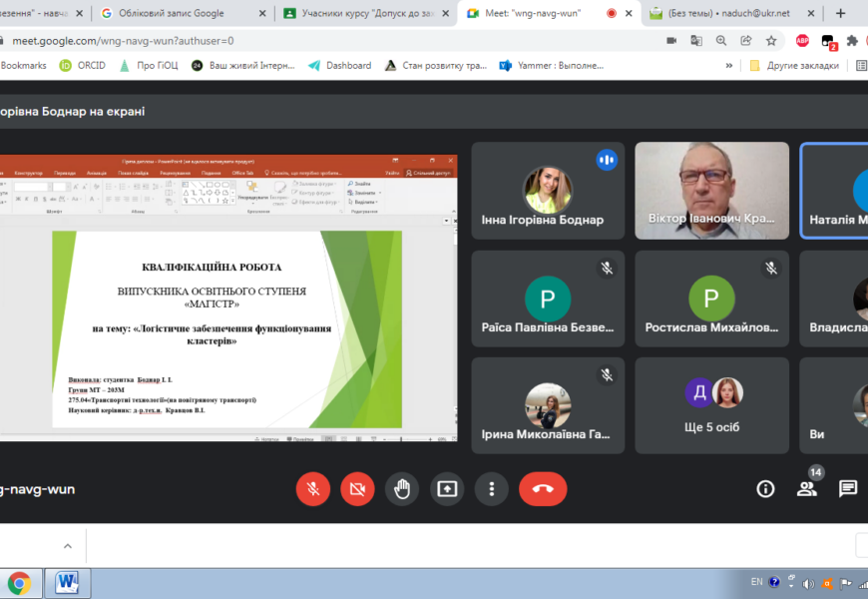
Task: Click the zoom magnifier icon in address bar
Action: coord(721,41)
